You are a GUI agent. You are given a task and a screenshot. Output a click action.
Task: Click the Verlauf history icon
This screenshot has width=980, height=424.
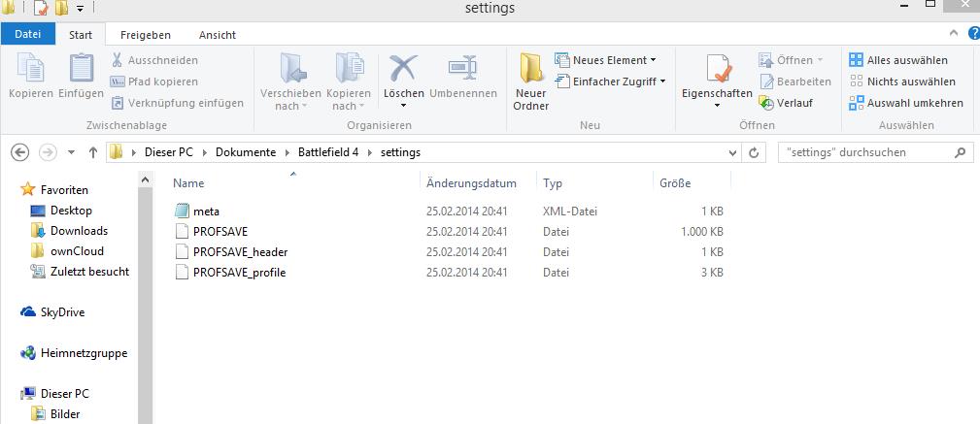tap(767, 103)
